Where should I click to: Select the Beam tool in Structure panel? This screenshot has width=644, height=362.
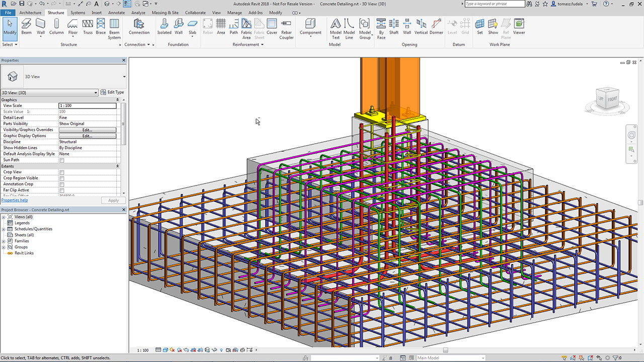coord(26,27)
